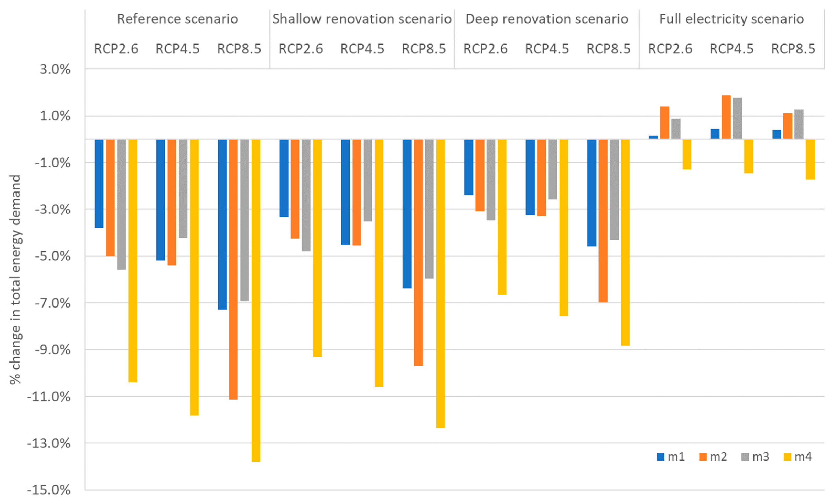Click the -7.0% y-axis tick label

tap(52, 303)
